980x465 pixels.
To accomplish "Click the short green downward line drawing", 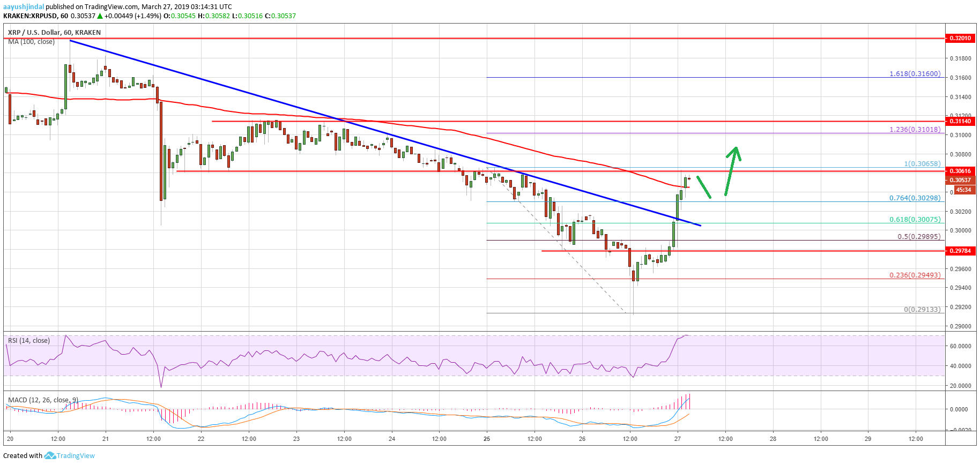I will pos(704,187).
